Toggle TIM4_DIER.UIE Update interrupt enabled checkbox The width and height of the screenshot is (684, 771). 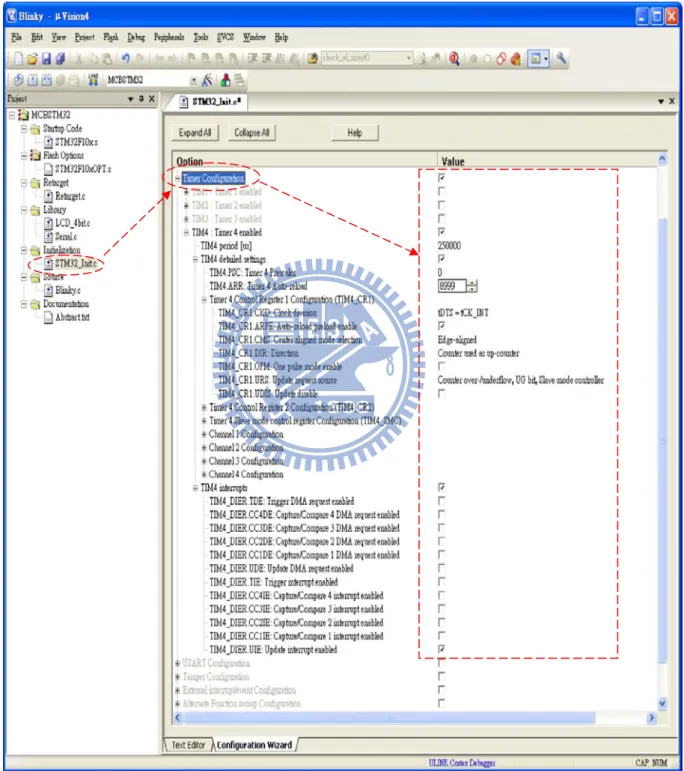(x=442, y=649)
